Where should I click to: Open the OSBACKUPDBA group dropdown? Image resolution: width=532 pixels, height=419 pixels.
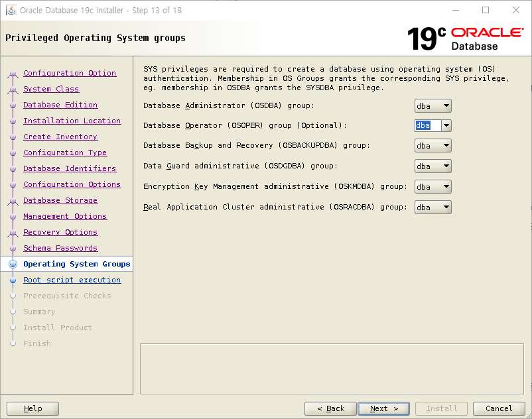[x=433, y=146]
